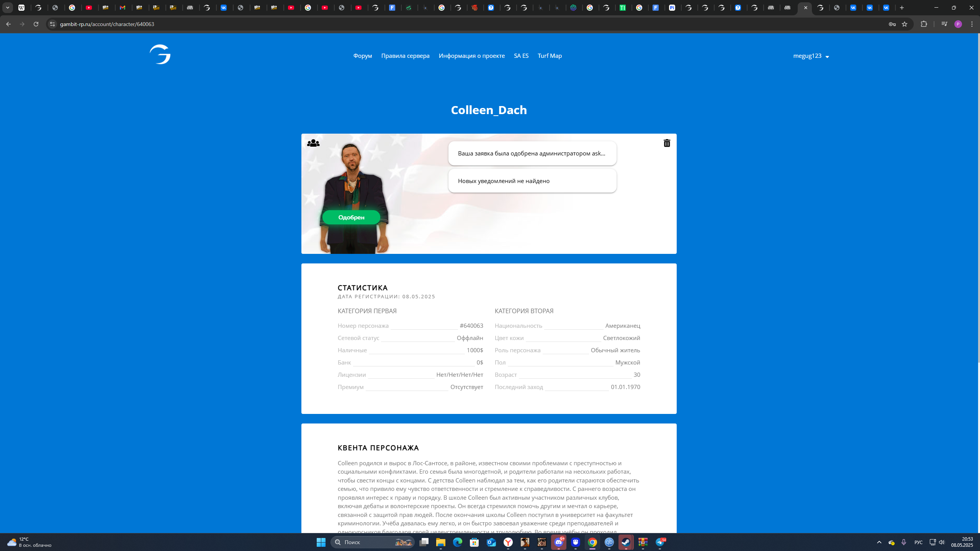The width and height of the screenshot is (980, 551).
Task: Open a new browser tab
Action: pyautogui.click(x=902, y=8)
